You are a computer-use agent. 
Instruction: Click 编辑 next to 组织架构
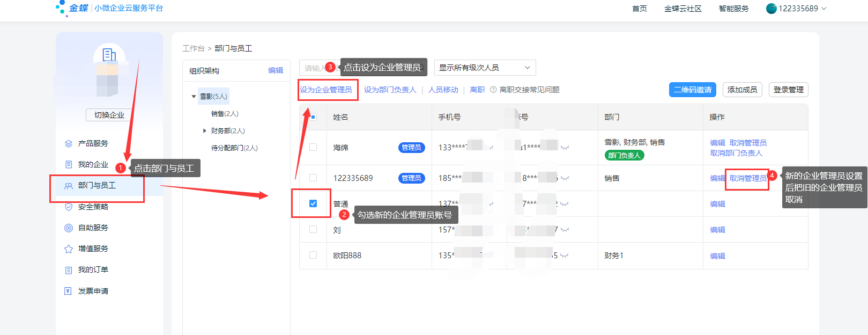pyautogui.click(x=276, y=70)
